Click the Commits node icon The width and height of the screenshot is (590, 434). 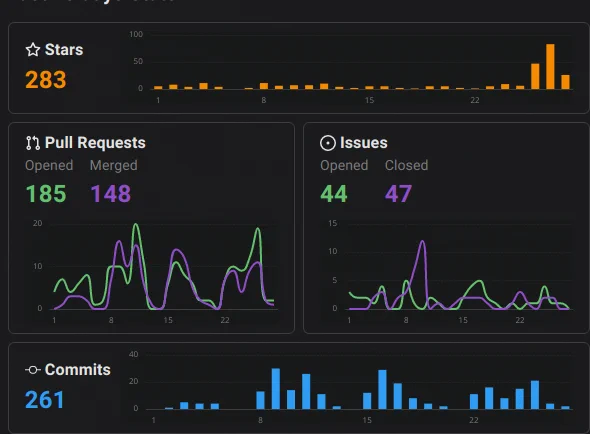click(x=33, y=370)
